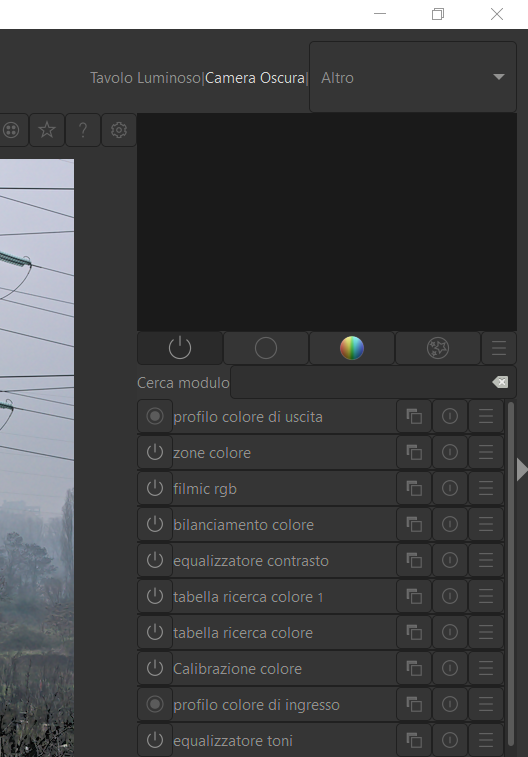
Task: Expand profilo colore di ingresso module
Action: (256, 705)
